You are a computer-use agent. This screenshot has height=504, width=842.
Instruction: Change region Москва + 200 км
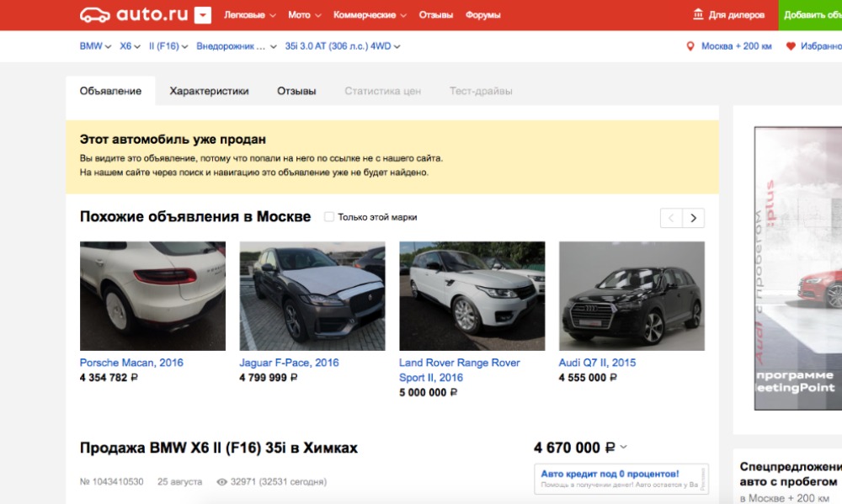[736, 46]
